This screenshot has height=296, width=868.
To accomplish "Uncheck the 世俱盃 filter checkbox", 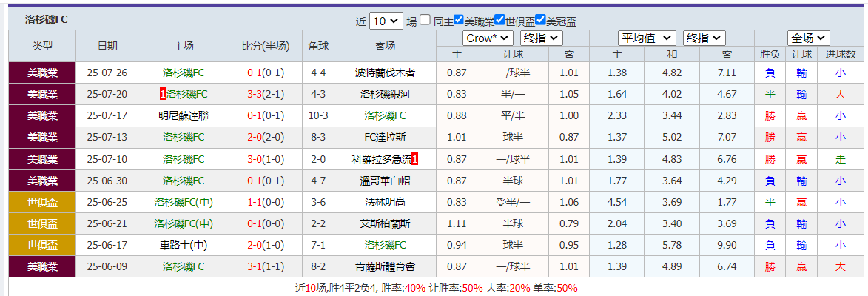I will 499,20.
